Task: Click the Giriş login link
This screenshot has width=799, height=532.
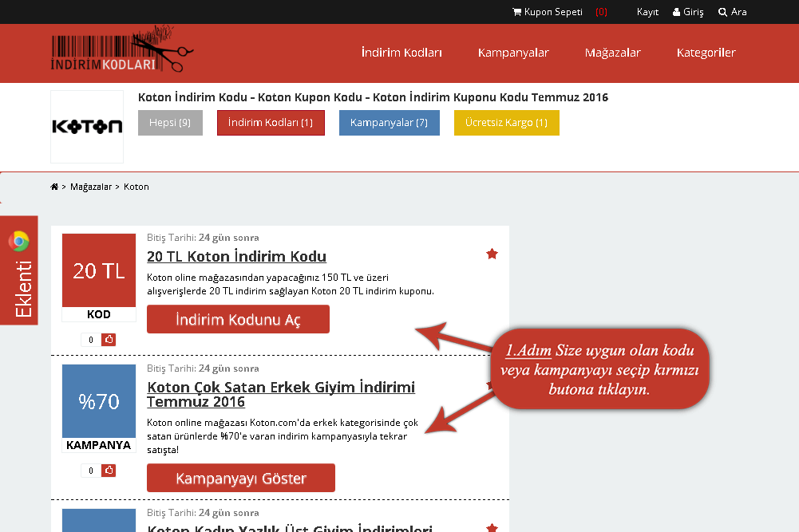Action: click(x=694, y=12)
